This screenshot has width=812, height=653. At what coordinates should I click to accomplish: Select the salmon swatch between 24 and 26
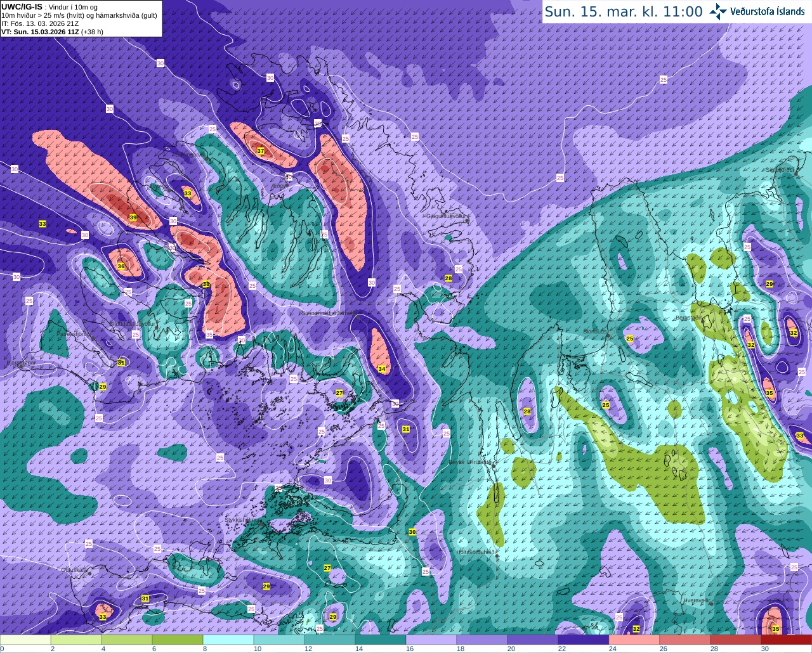(634, 640)
